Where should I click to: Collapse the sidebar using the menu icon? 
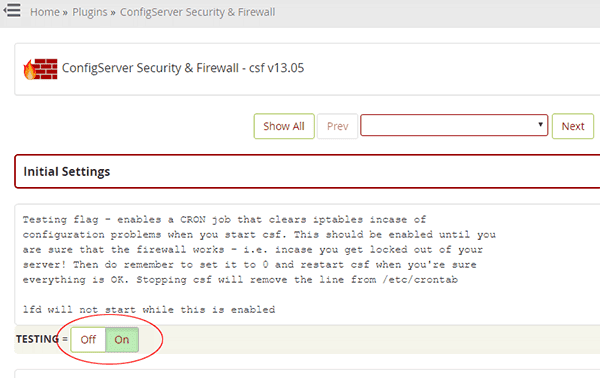point(12,10)
